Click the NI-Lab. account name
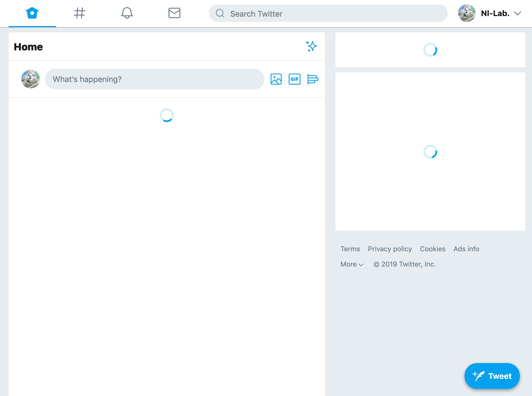The width and height of the screenshot is (532, 396). click(x=495, y=13)
